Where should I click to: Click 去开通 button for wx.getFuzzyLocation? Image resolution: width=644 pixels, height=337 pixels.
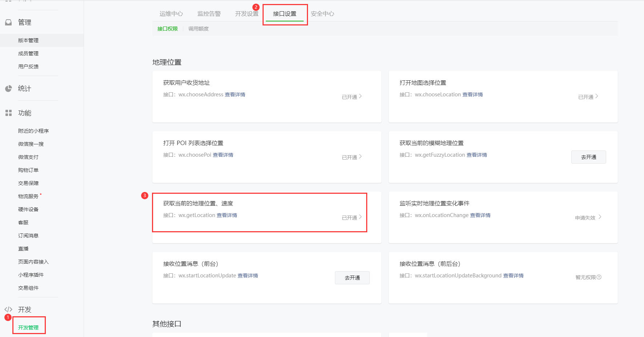588,157
